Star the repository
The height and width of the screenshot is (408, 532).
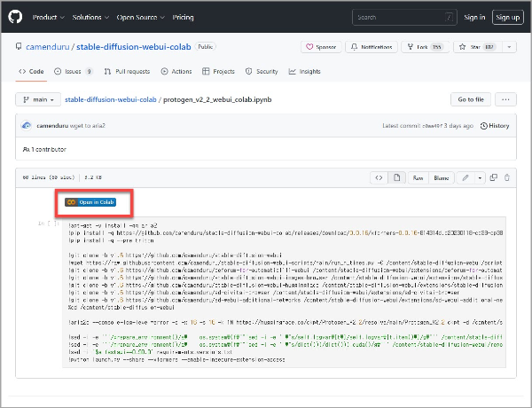tap(478, 47)
